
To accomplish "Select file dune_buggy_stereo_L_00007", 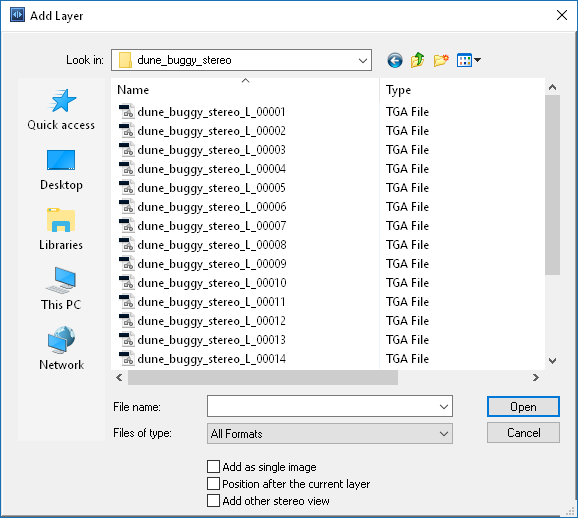I will coord(212,226).
